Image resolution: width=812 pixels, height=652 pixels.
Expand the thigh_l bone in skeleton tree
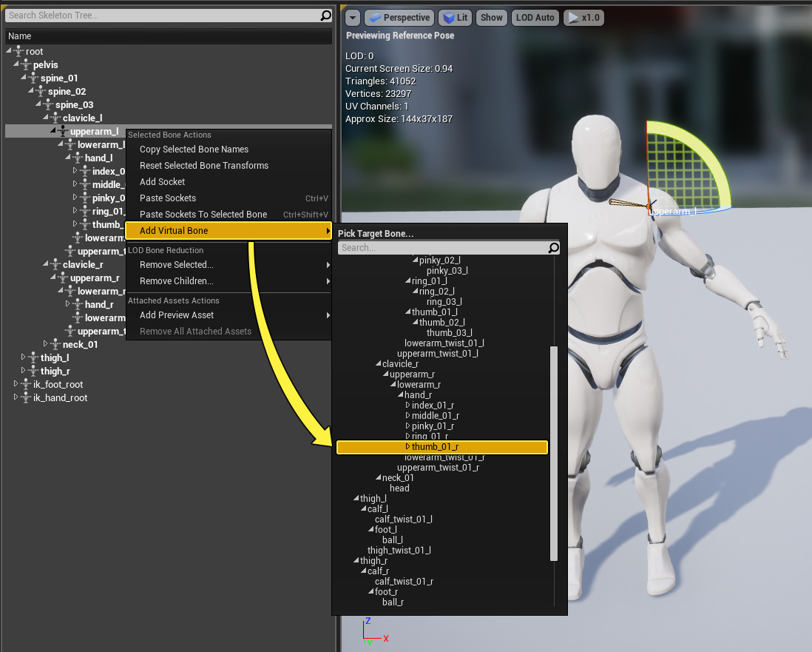24,358
